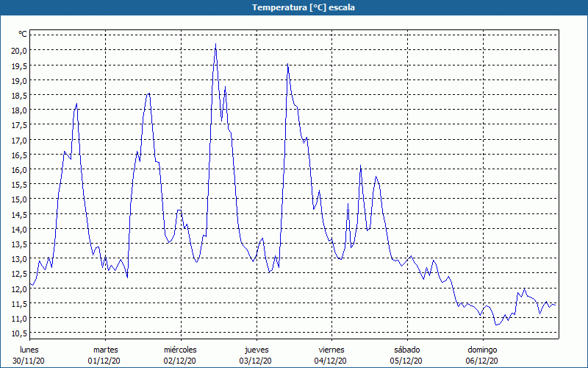Click the 'martes' day label
Viewport: 588px width, 368px height.
[106, 350]
